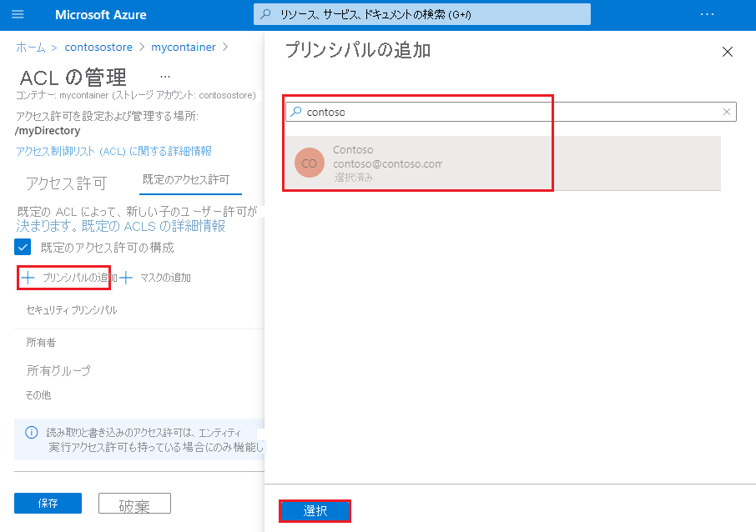
Task: Click the plus icon beside マスクの追加
Action: [125, 277]
